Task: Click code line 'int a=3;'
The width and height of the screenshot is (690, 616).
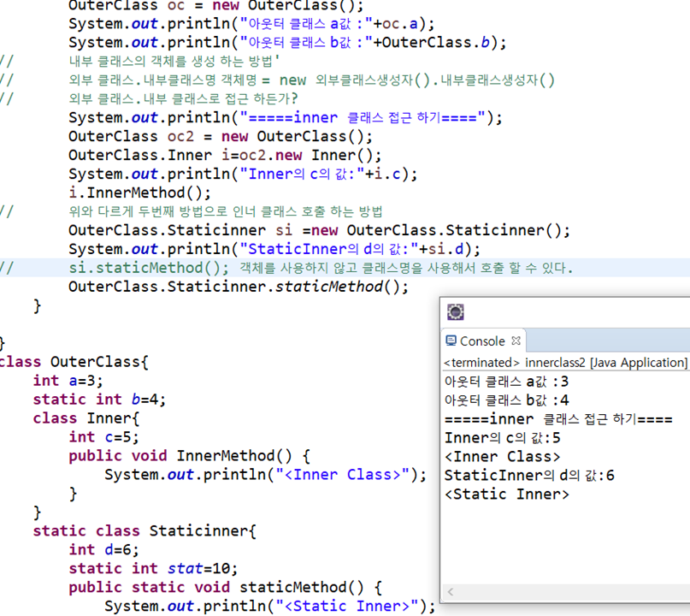Action: 68,381
